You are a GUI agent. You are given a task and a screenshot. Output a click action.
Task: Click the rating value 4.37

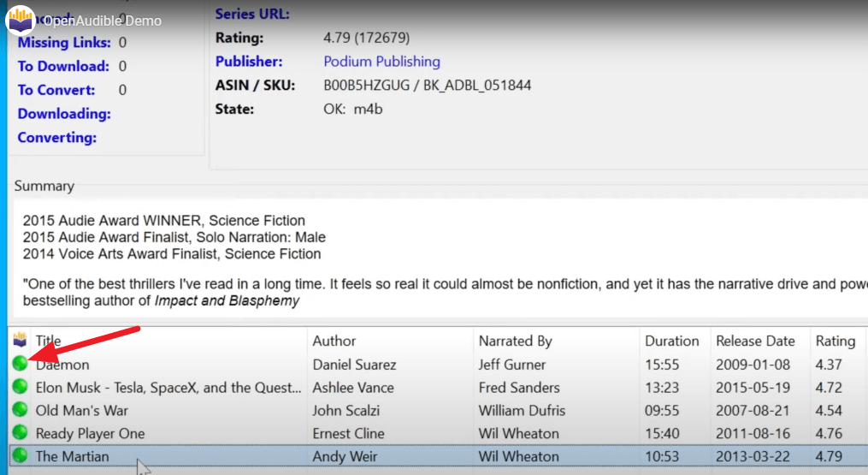[829, 364]
